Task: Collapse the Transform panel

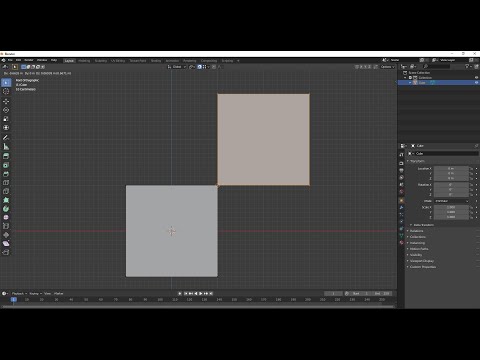Action: coord(416,161)
